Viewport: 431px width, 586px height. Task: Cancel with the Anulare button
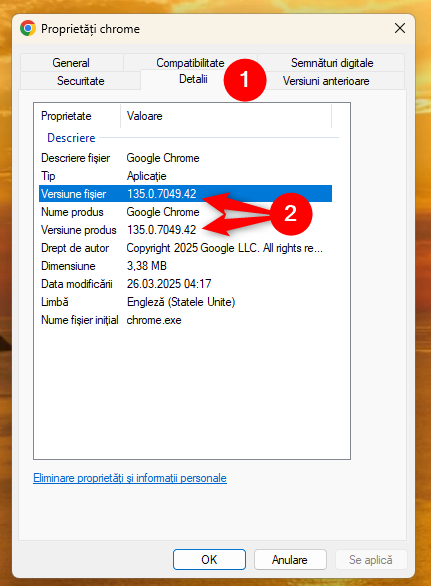[x=290, y=559]
